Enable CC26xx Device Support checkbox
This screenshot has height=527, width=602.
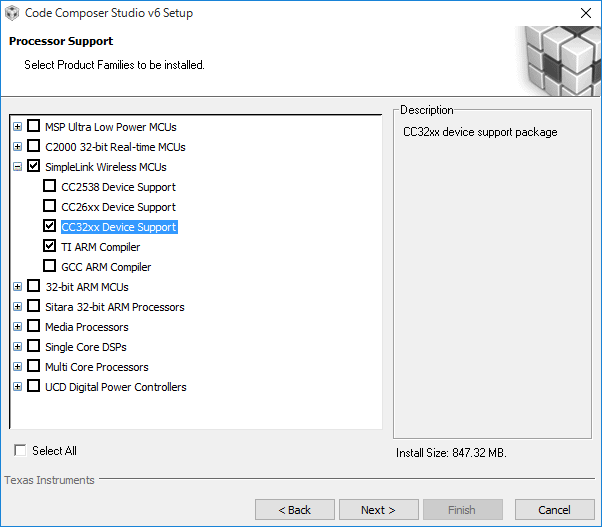click(x=50, y=206)
